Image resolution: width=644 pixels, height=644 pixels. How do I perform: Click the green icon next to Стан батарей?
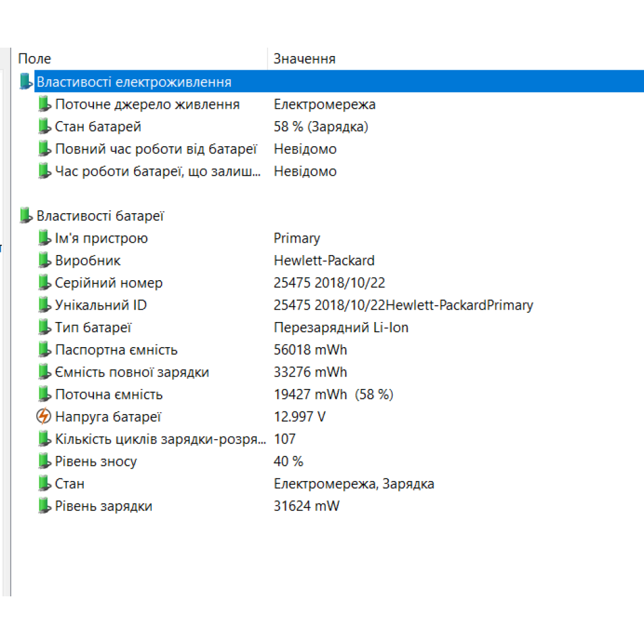(44, 127)
